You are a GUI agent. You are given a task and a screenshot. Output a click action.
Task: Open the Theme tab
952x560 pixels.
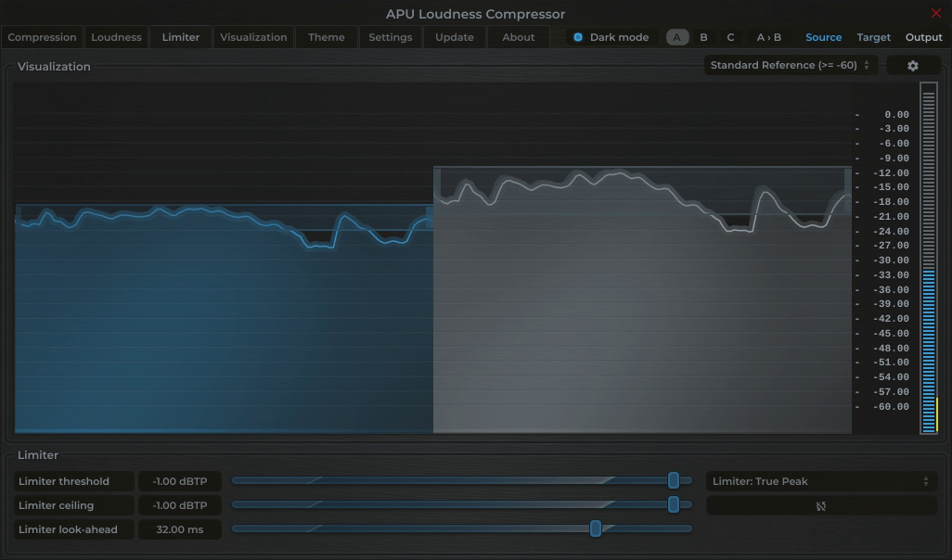(x=326, y=37)
